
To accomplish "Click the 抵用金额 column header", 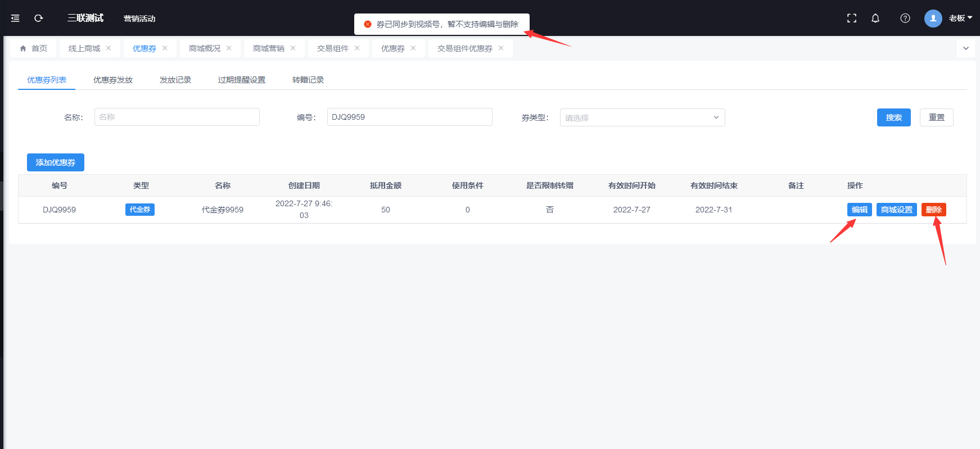I will [386, 185].
